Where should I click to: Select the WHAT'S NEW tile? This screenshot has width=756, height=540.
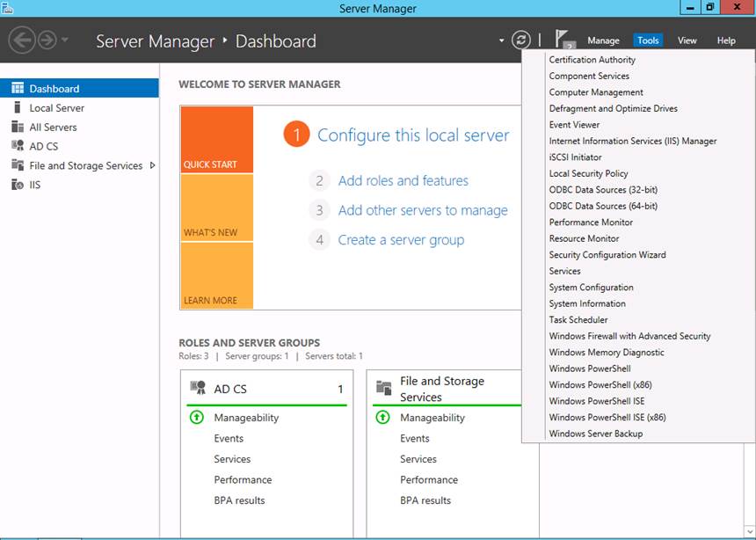point(216,208)
